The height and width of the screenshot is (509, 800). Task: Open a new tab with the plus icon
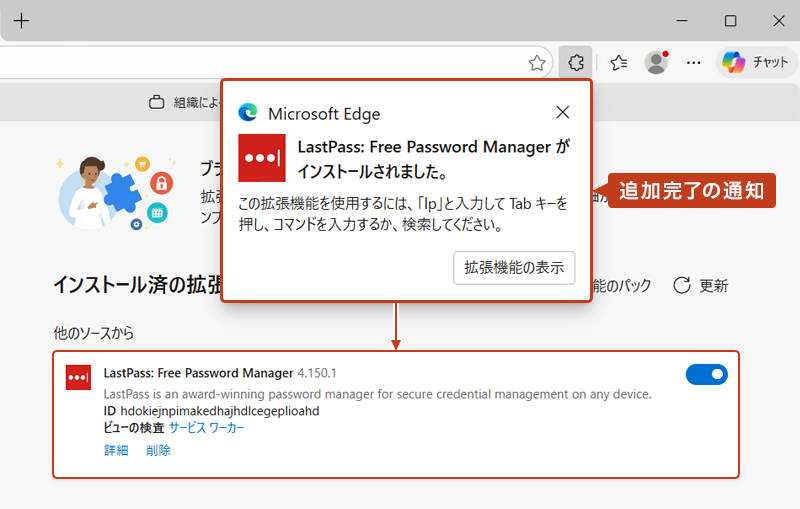coord(21,21)
